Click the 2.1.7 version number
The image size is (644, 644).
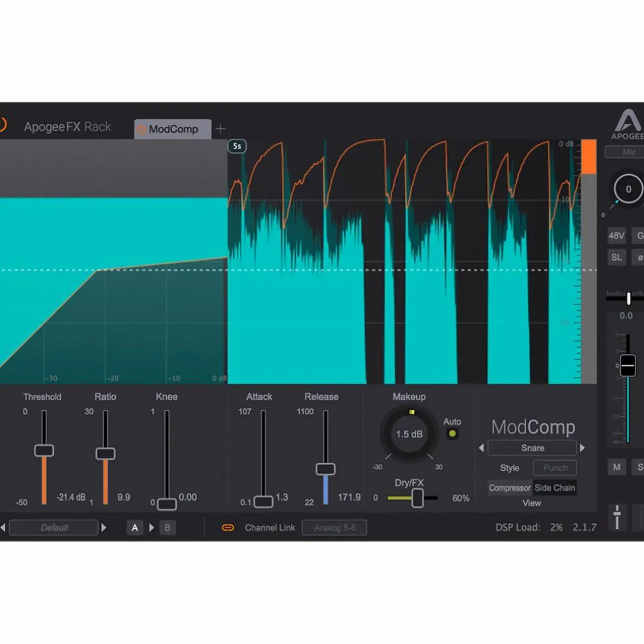click(584, 528)
